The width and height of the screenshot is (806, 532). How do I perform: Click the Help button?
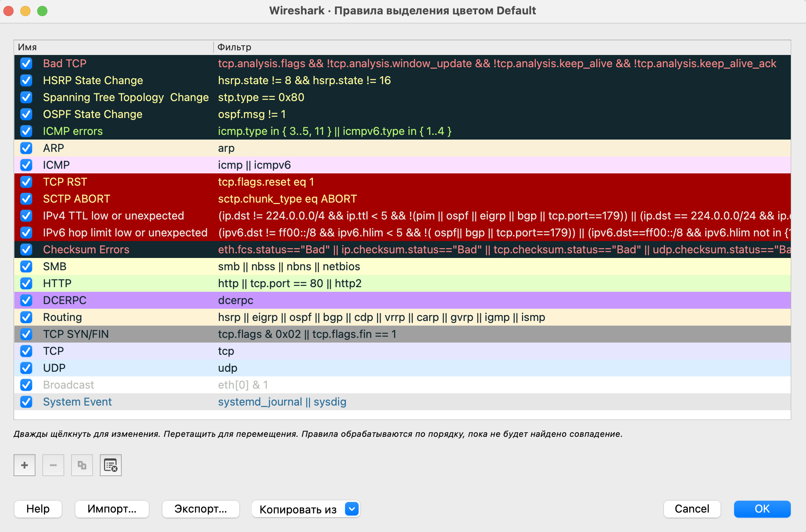pyautogui.click(x=38, y=509)
